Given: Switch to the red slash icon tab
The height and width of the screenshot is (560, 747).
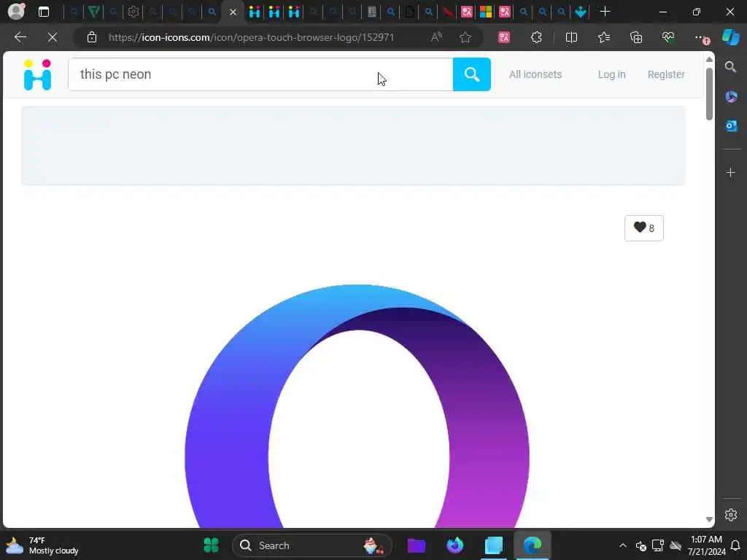Looking at the screenshot, I should (447, 12).
